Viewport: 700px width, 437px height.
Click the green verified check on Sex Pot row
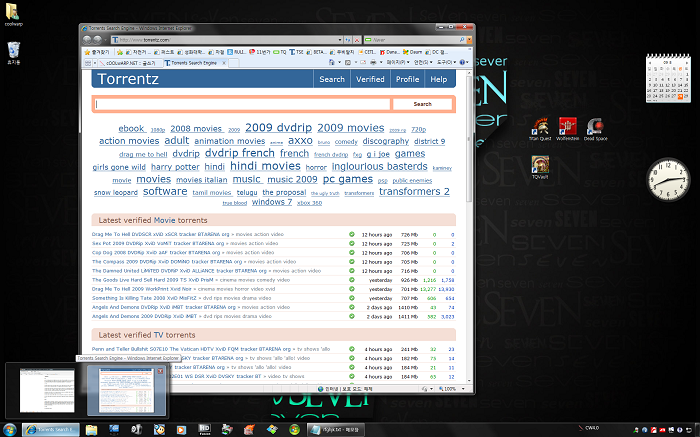(x=352, y=243)
